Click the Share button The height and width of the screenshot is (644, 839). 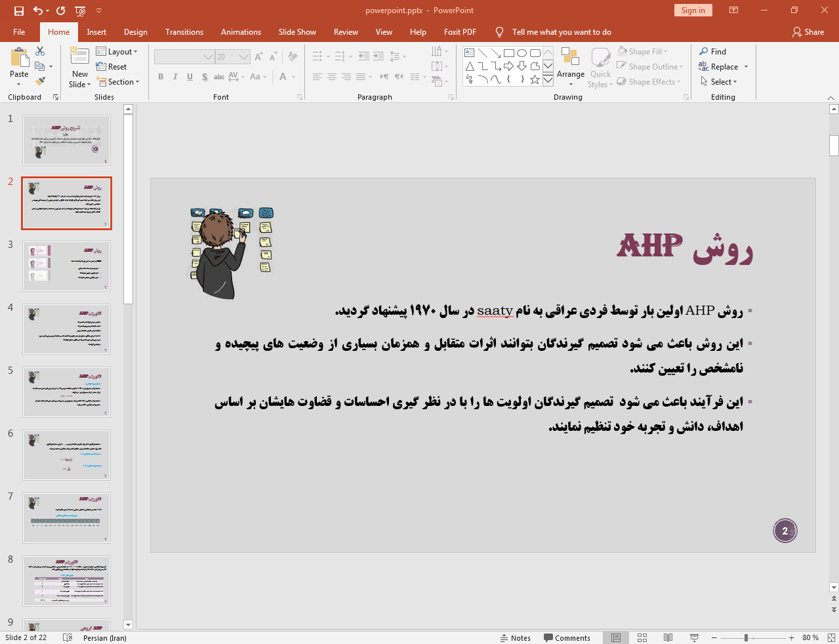[x=808, y=32]
